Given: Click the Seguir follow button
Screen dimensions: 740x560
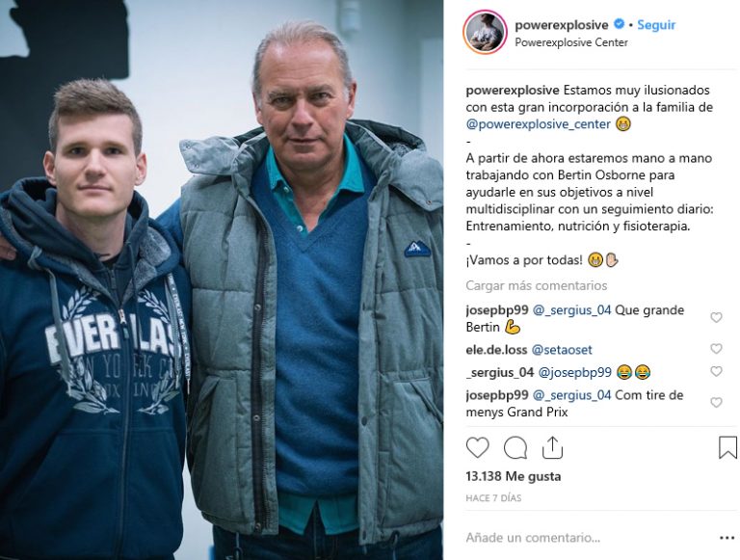Looking at the screenshot, I should point(656,25).
